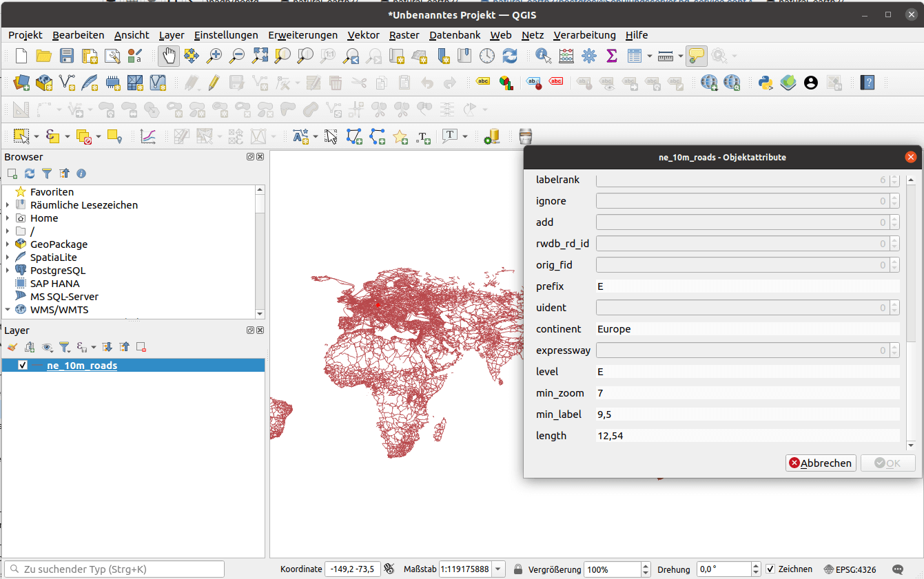The width and height of the screenshot is (924, 579).
Task: Open the Python console
Action: [766, 83]
